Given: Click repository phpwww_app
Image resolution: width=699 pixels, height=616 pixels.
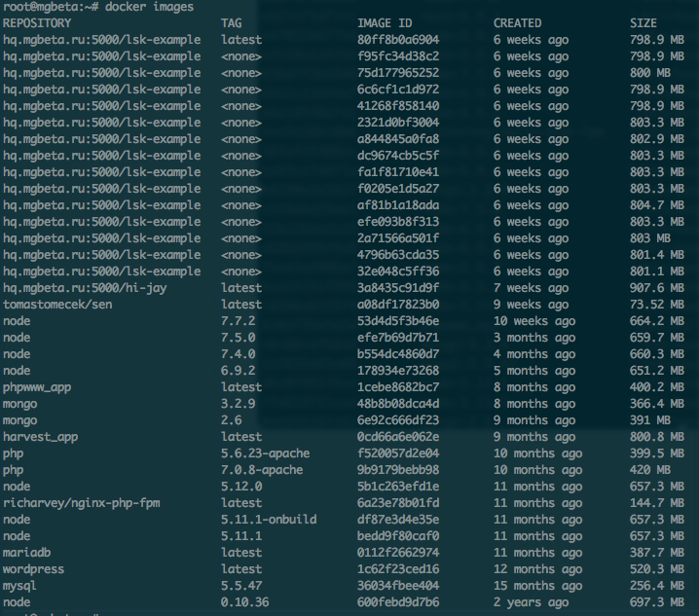Looking at the screenshot, I should click(37, 387).
